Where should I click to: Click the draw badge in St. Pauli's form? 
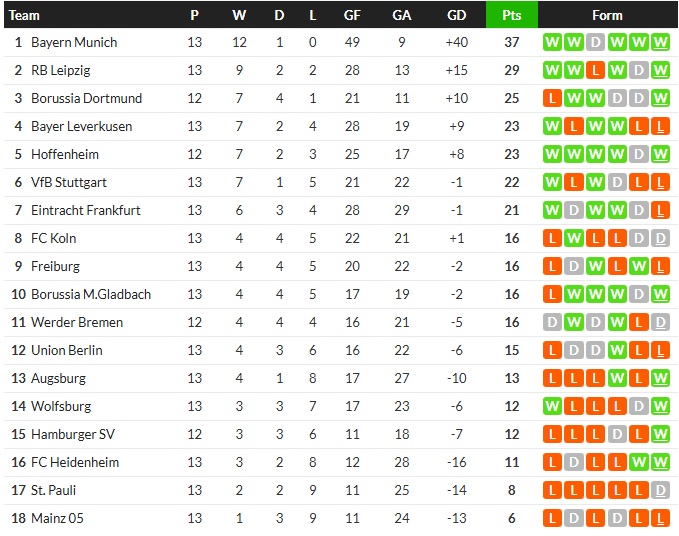(x=661, y=490)
